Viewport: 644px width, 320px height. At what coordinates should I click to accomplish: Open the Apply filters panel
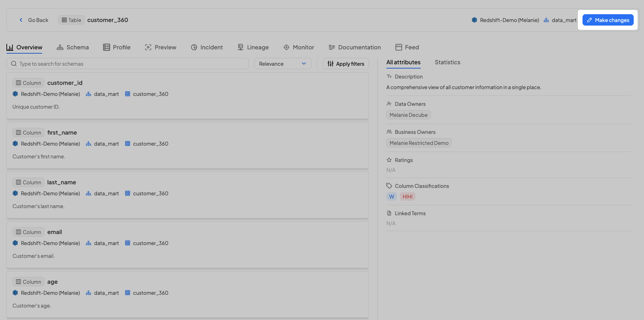pos(346,64)
